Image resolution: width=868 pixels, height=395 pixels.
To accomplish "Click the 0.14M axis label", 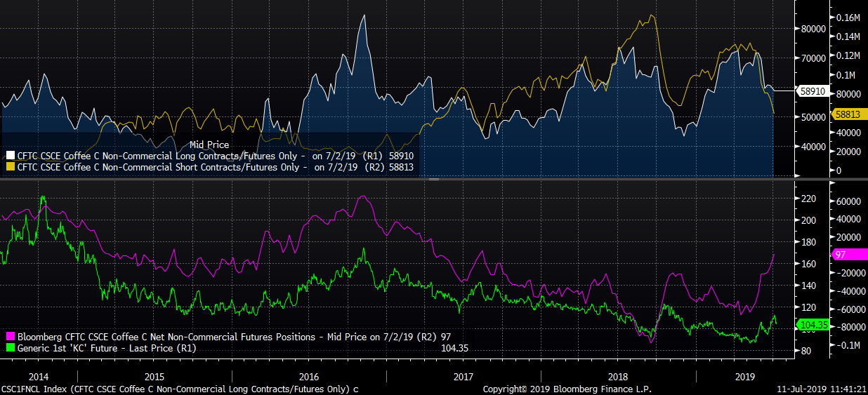I will pyautogui.click(x=848, y=36).
